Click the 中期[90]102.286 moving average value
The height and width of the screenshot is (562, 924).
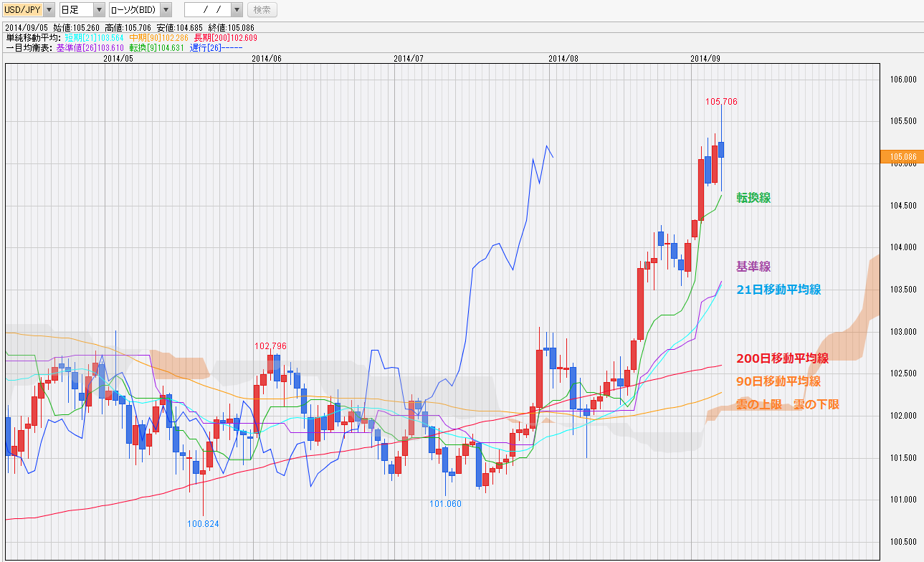pos(158,37)
